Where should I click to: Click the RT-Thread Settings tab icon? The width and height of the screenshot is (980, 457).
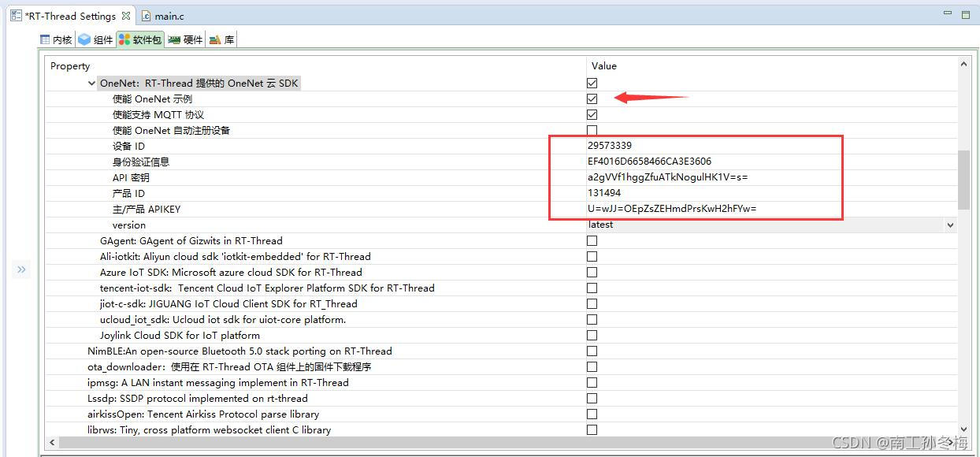[x=16, y=16]
